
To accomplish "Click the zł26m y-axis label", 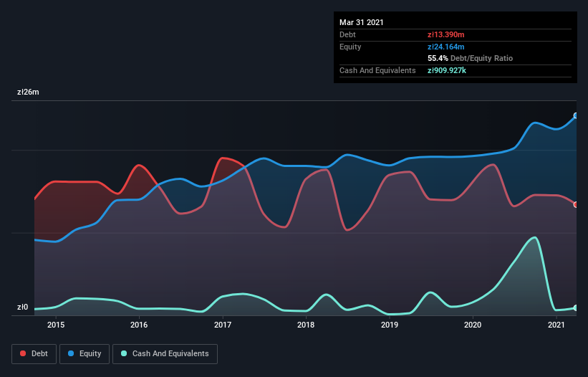I will pos(28,92).
